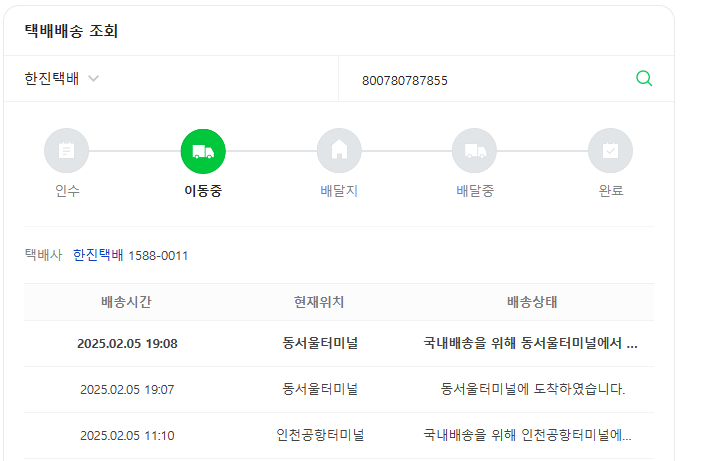Select the 인천공항터미널 location cell

(320, 435)
